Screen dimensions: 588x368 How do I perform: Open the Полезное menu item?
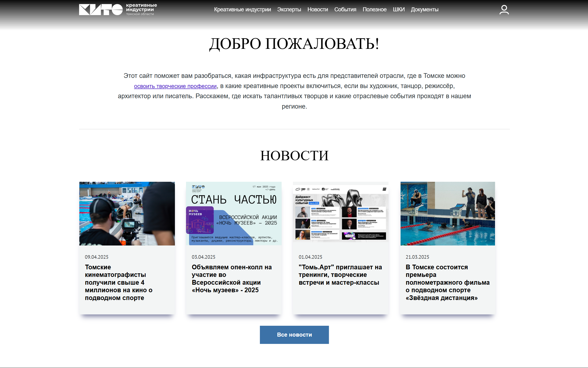[x=375, y=9]
